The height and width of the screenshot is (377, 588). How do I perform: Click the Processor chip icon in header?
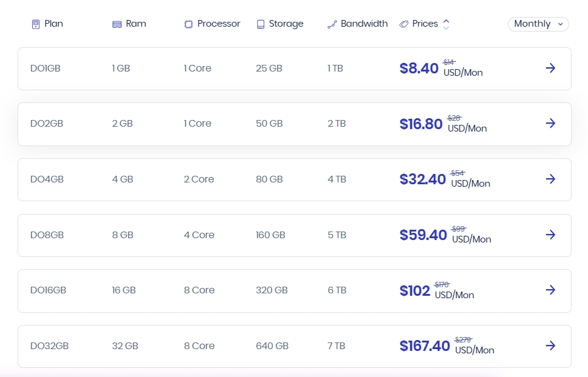(x=189, y=24)
